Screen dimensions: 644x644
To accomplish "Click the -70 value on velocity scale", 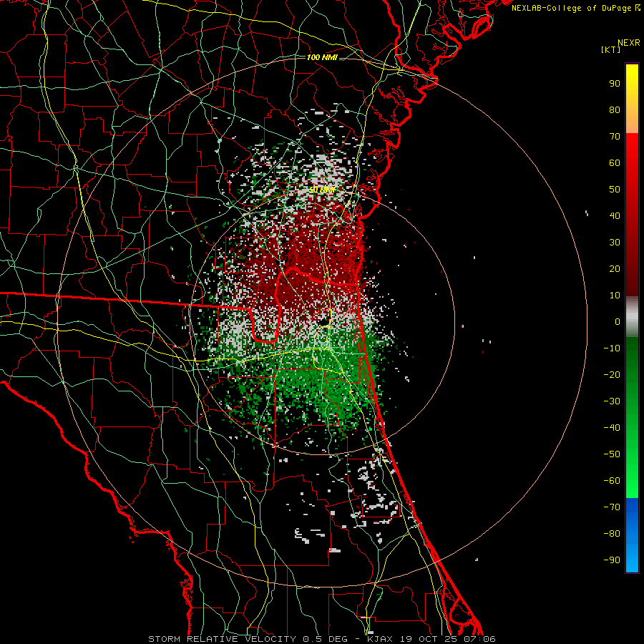I will tap(612, 507).
